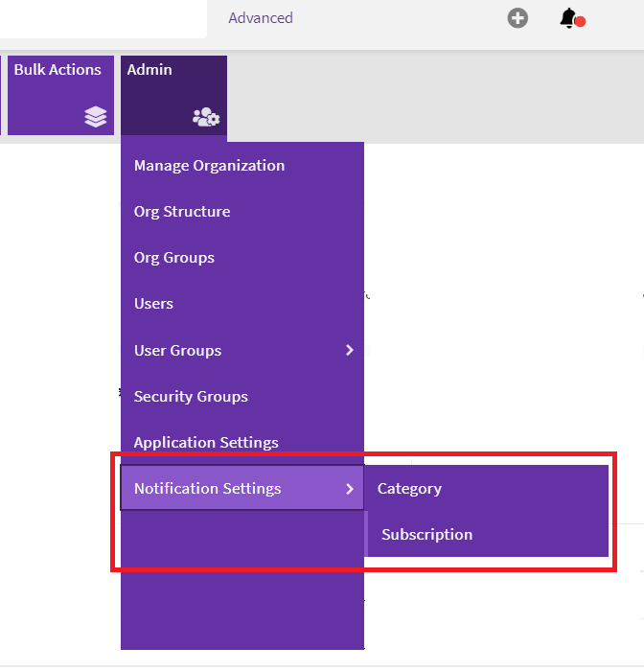
Task: Expand Notification Settings chevron arrow
Action: [350, 489]
